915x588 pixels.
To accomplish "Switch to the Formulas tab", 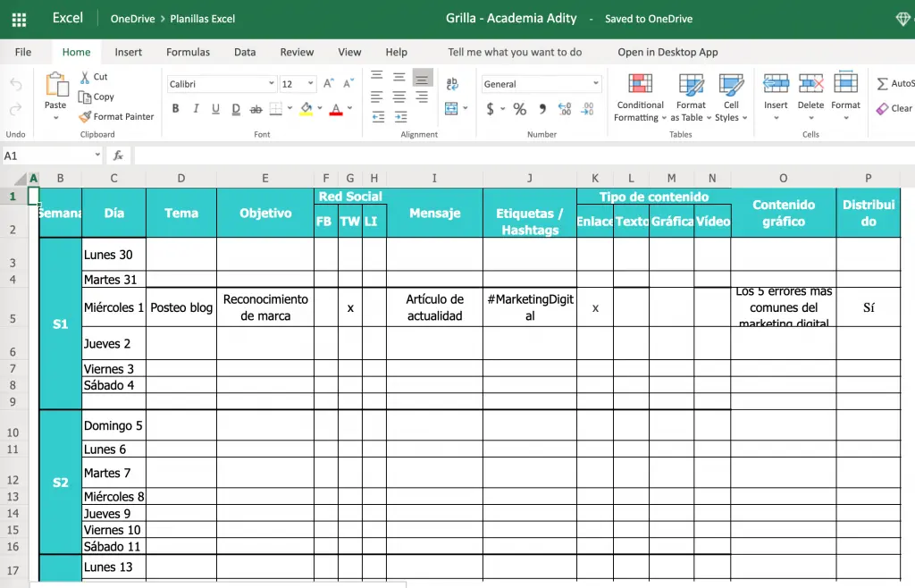I will 188,52.
